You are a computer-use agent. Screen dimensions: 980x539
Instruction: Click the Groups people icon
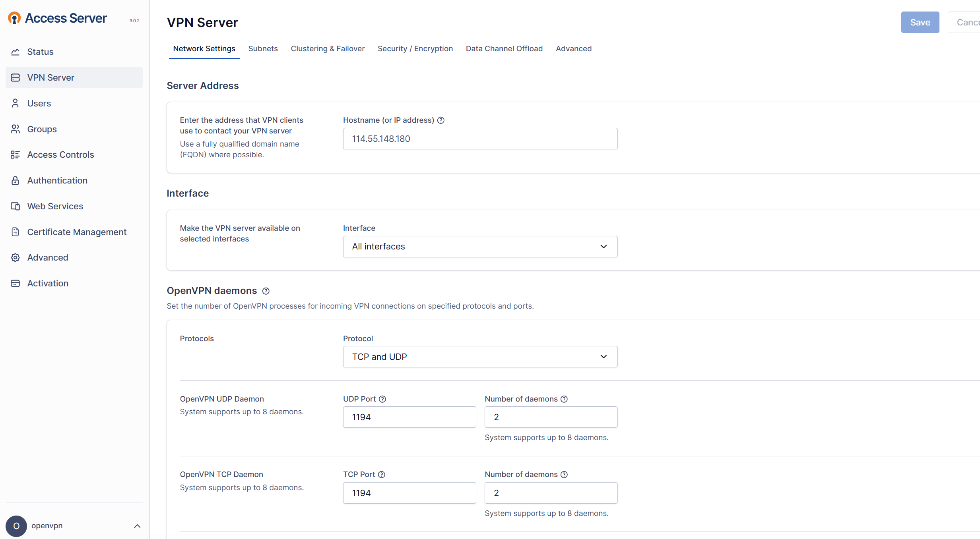click(x=15, y=129)
